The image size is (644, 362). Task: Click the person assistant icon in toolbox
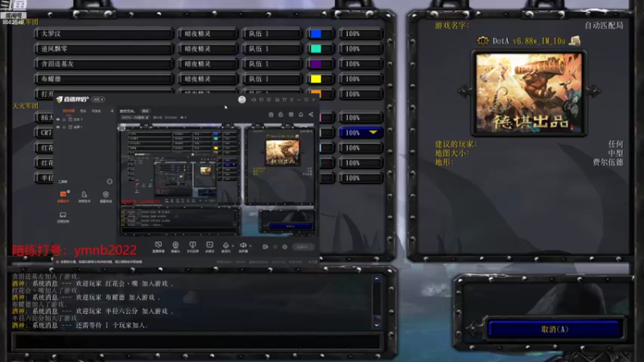pyautogui.click(x=84, y=195)
